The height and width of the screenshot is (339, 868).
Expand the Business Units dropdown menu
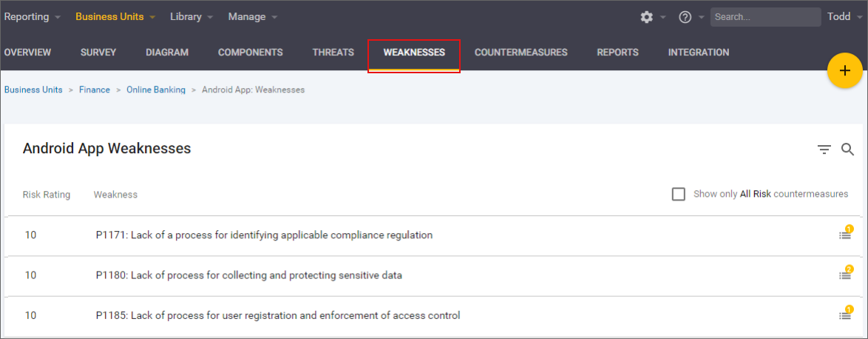[x=115, y=16]
